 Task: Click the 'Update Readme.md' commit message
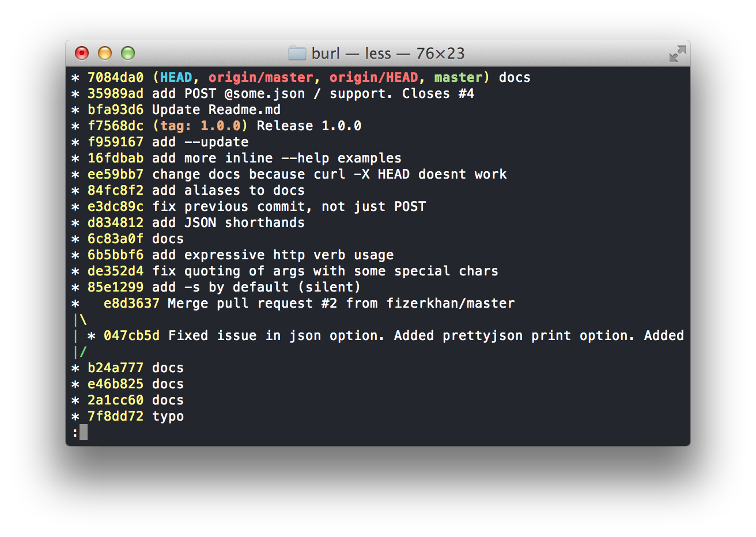click(216, 109)
